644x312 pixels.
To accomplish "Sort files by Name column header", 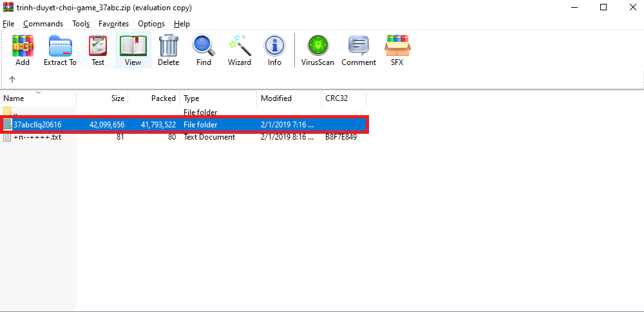I will coord(14,98).
